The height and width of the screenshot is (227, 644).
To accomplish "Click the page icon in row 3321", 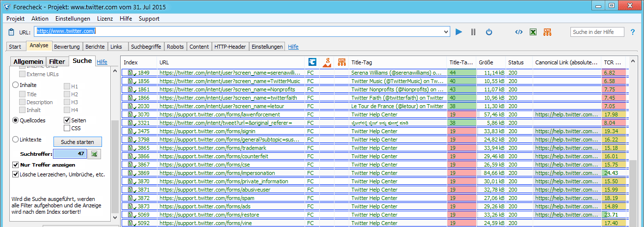I will (x=130, y=122).
